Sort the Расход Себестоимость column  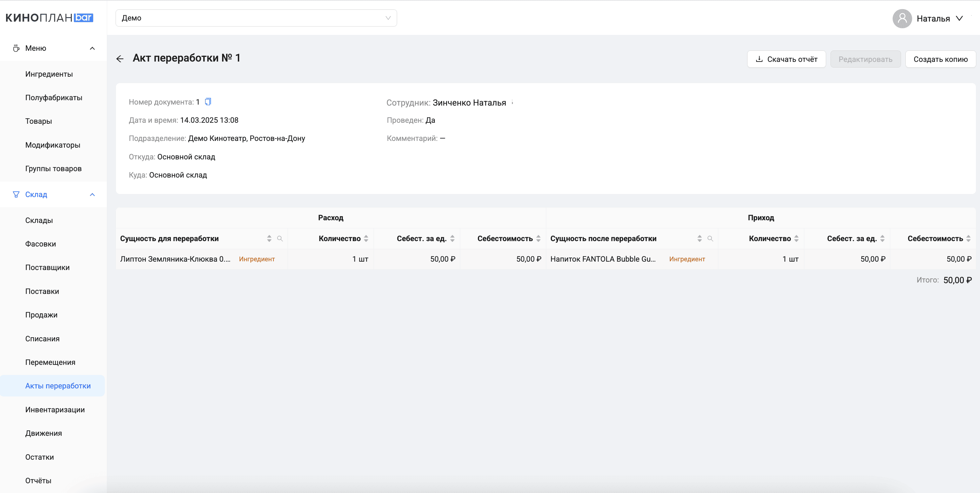tap(538, 239)
